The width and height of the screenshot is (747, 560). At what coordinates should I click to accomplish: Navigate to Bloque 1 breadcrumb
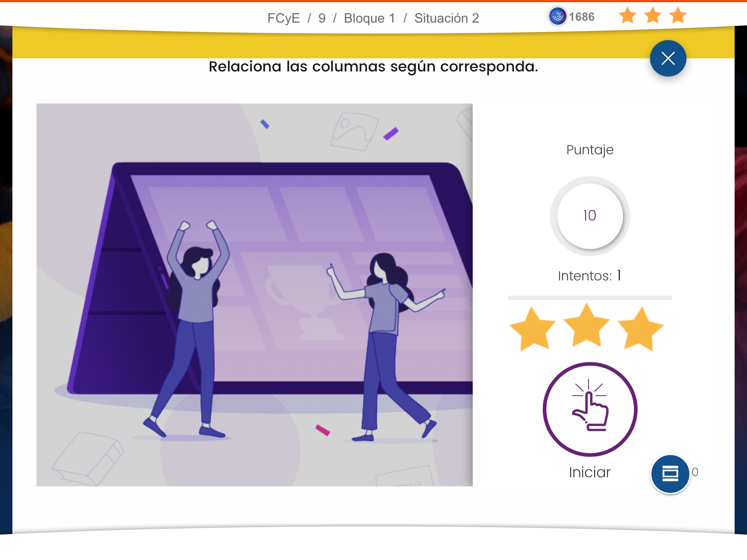(x=369, y=18)
